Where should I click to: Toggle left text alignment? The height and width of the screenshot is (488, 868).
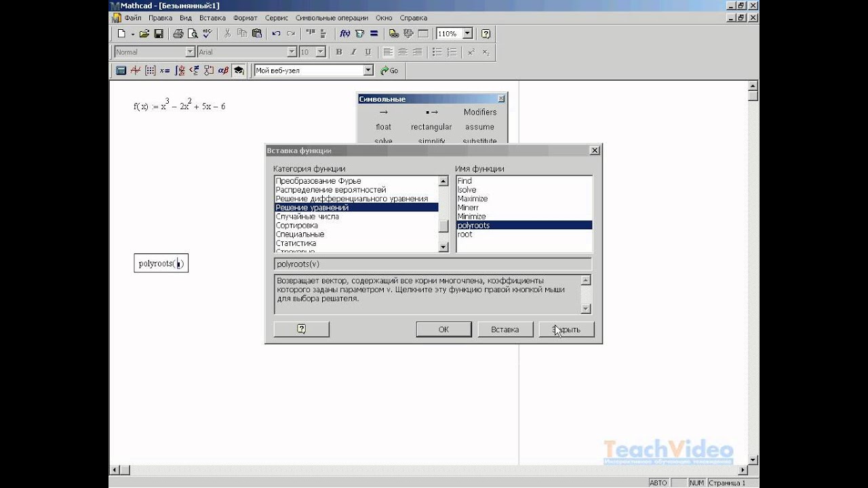pos(388,52)
